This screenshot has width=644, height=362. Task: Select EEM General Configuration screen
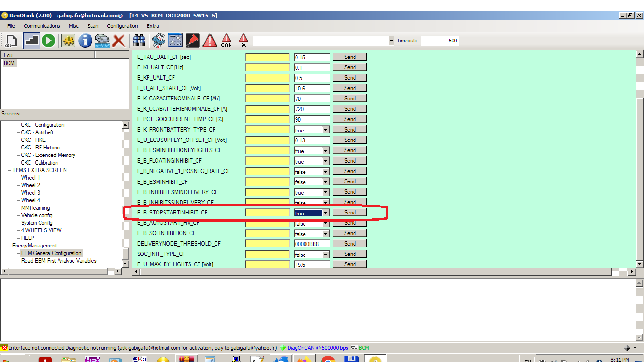(51, 253)
